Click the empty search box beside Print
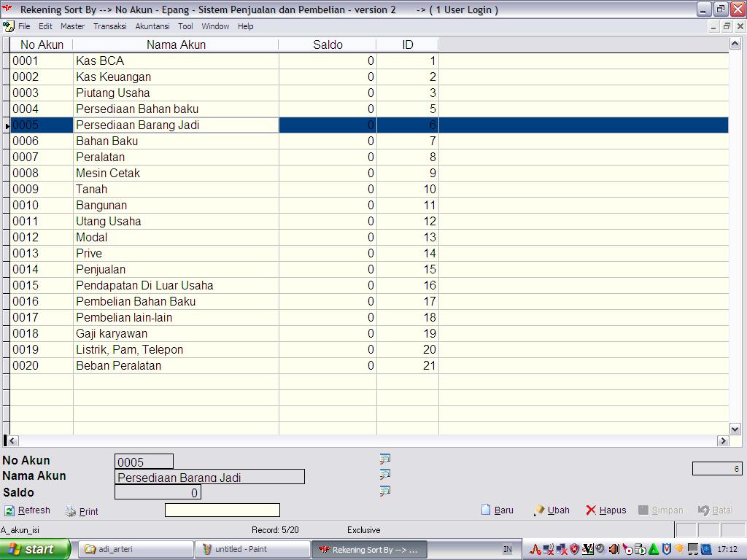747x560 pixels. pos(222,510)
